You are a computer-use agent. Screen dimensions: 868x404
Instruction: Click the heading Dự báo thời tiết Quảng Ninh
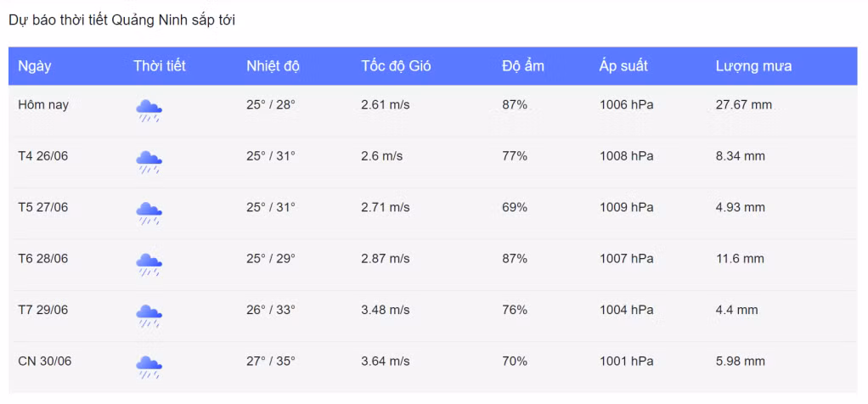click(x=121, y=20)
